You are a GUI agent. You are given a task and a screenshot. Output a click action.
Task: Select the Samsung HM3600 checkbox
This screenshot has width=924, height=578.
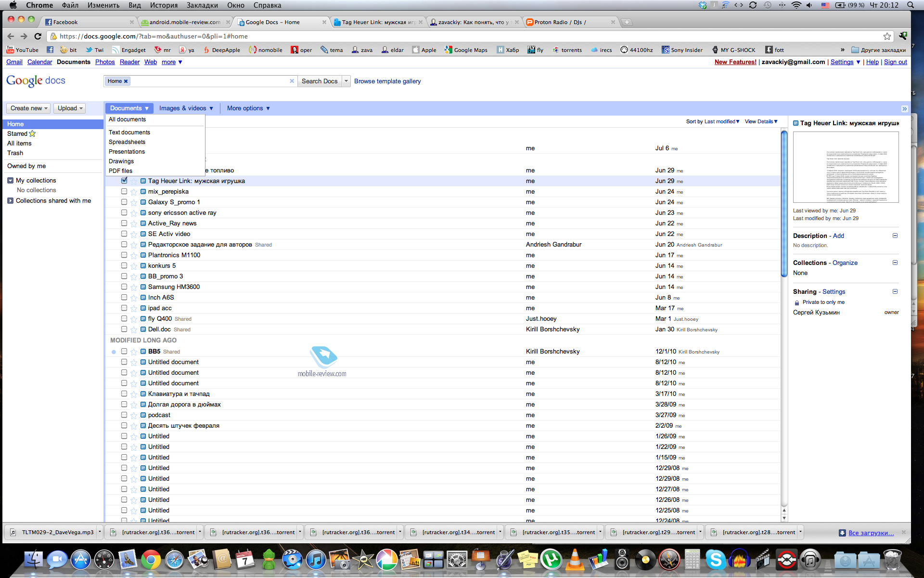(x=124, y=287)
